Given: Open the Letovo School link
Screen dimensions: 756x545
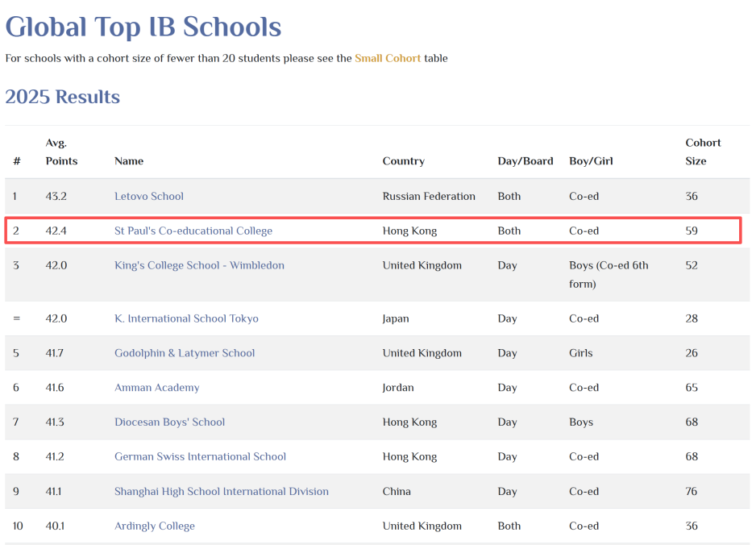Looking at the screenshot, I should (149, 196).
